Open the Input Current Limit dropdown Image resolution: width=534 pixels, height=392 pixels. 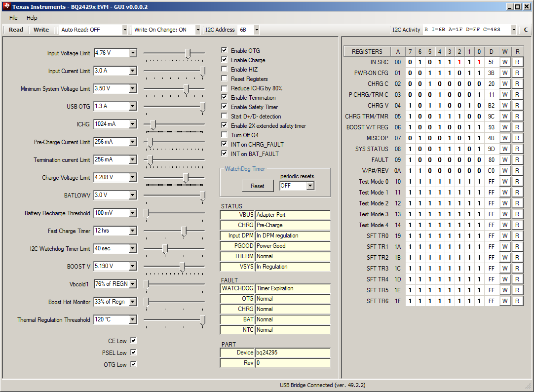(x=133, y=71)
